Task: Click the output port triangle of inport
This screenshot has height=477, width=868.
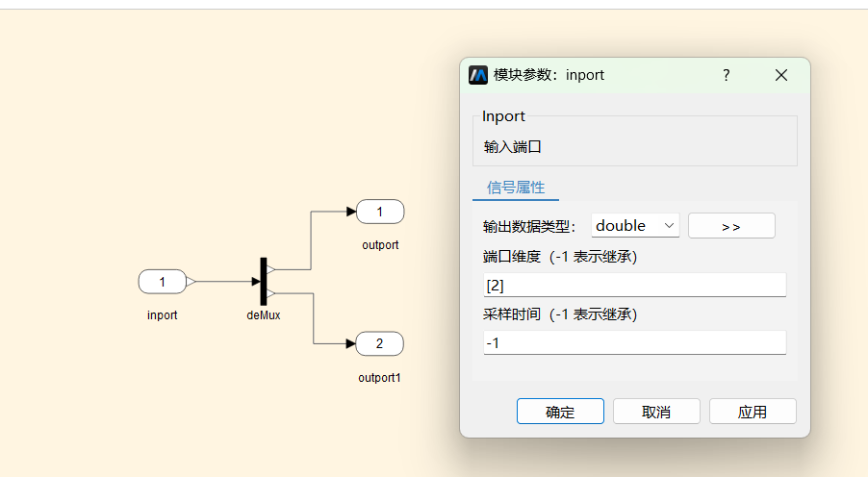Action: tap(191, 282)
